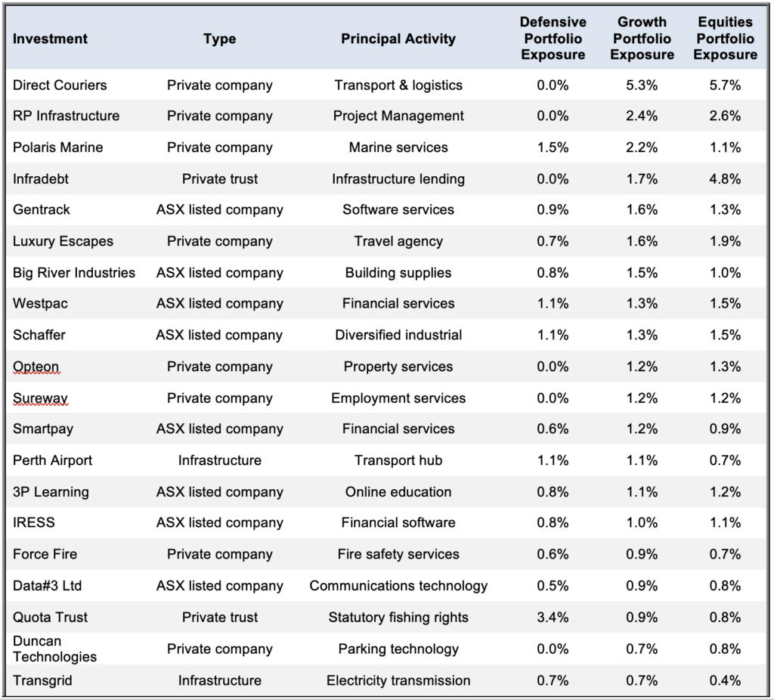Select the Big River Industries cell
This screenshot has width=774, height=700.
[74, 272]
